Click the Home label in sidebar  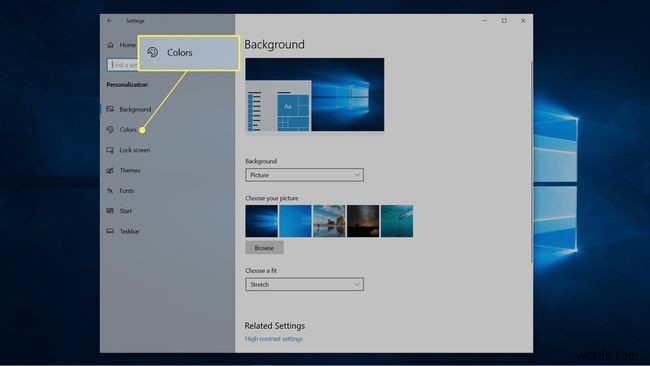click(x=128, y=45)
